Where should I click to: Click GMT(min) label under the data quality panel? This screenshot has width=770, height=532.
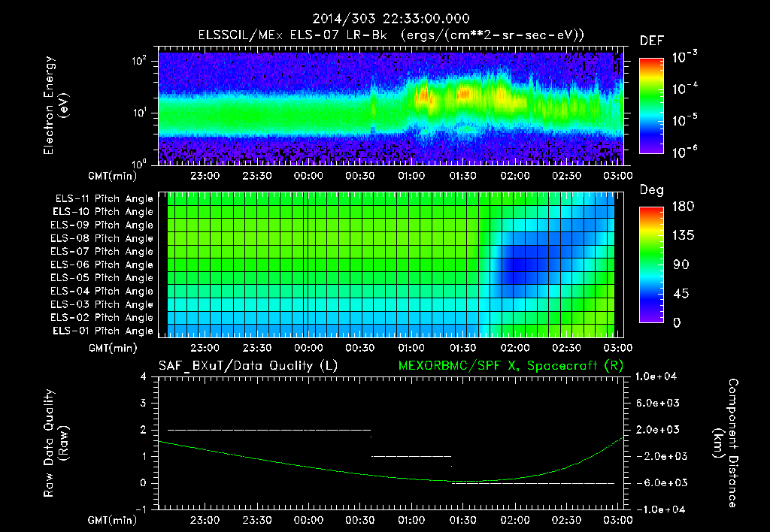point(113,520)
